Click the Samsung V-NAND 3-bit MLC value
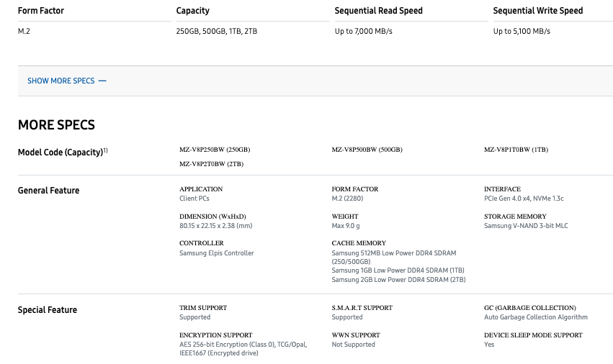The height and width of the screenshot is (364, 613). tap(526, 226)
